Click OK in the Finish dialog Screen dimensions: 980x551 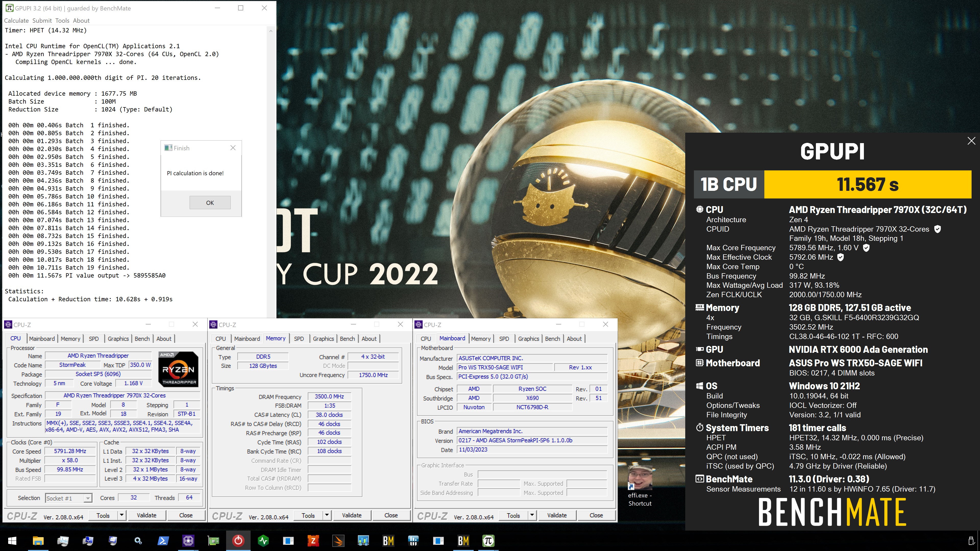tap(210, 203)
